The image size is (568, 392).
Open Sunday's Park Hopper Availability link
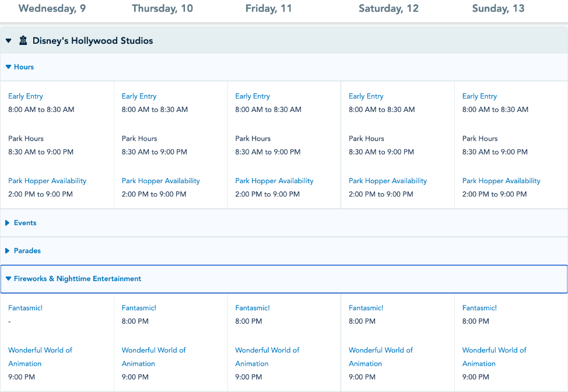coord(501,181)
